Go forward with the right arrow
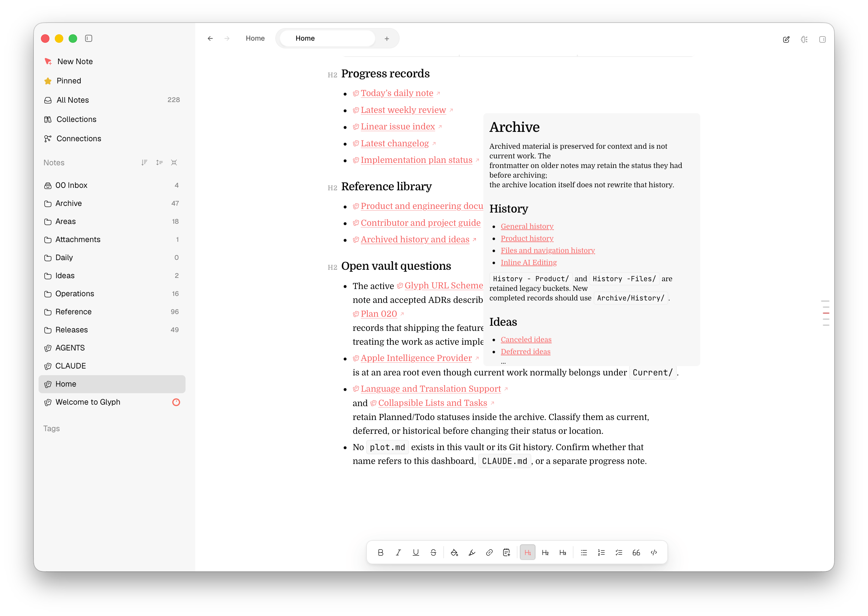 (227, 38)
